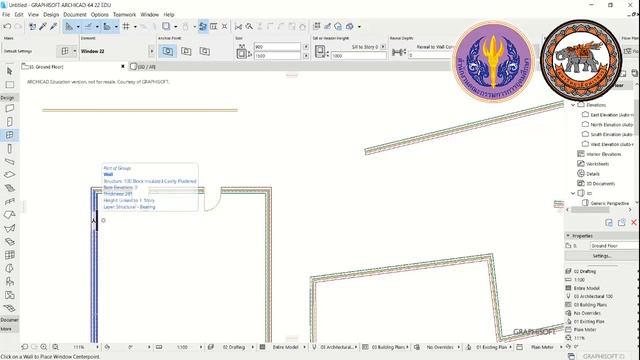Image resolution: width=640 pixels, height=360 pixels.
Task: Toggle guide lines in the standard toolbar
Action: point(69,27)
